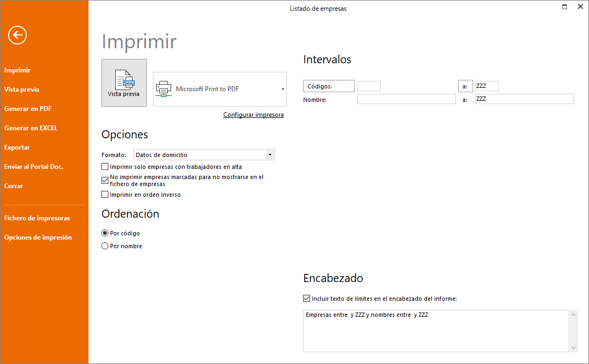Uncheck No imprimir empresas marcadas checkbox
This screenshot has height=364, width=589.
click(105, 181)
